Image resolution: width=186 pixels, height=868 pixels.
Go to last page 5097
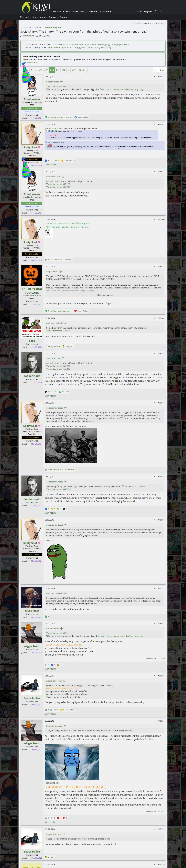click(74, 70)
